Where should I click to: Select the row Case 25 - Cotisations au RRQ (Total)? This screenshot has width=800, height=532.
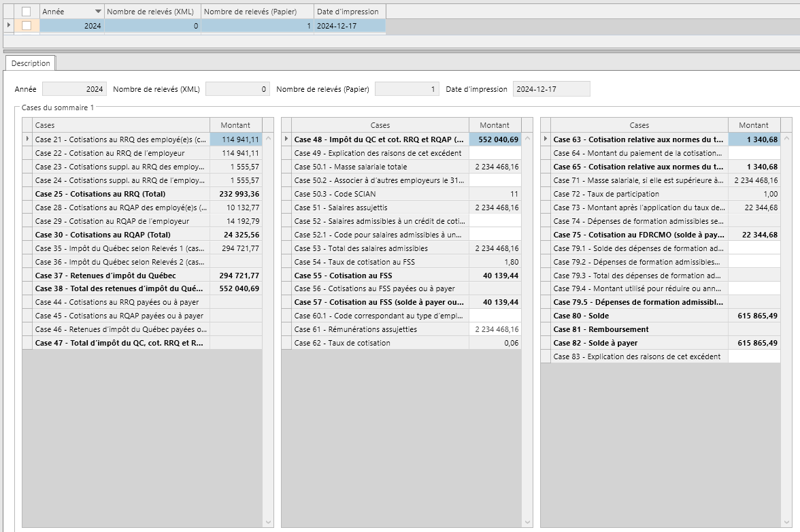coord(142,194)
